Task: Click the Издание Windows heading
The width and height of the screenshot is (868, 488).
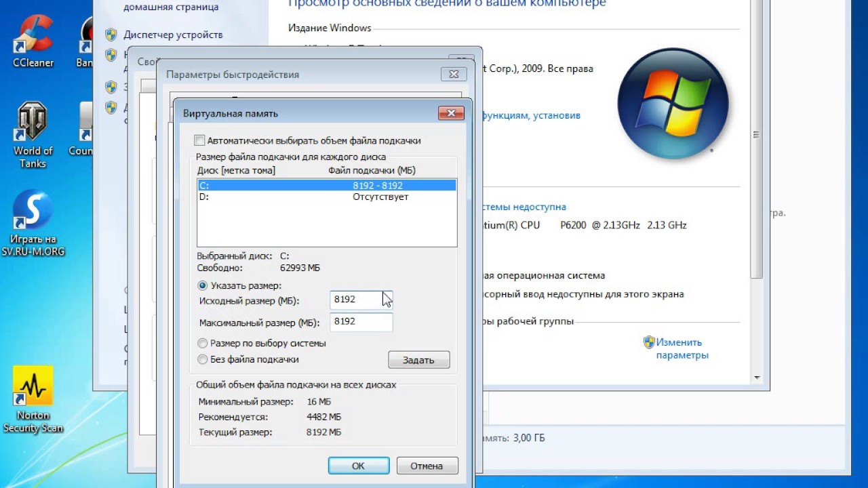Action: pos(330,28)
